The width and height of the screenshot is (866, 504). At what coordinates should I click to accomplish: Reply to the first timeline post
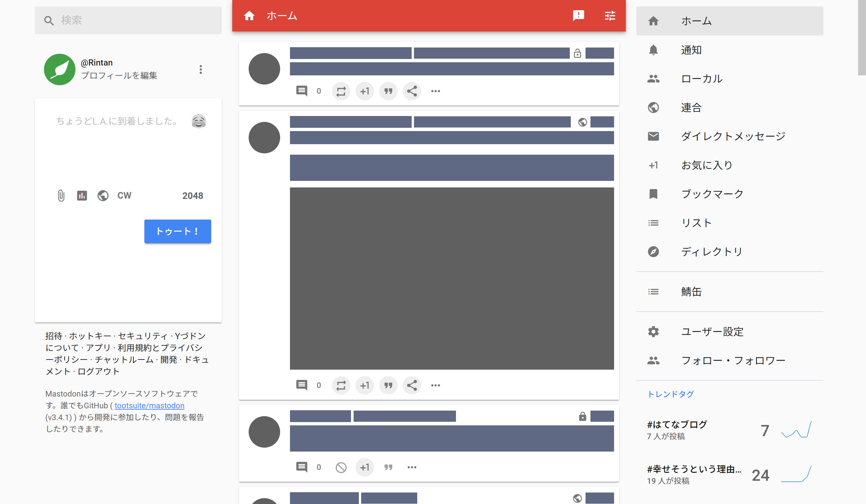(x=301, y=91)
